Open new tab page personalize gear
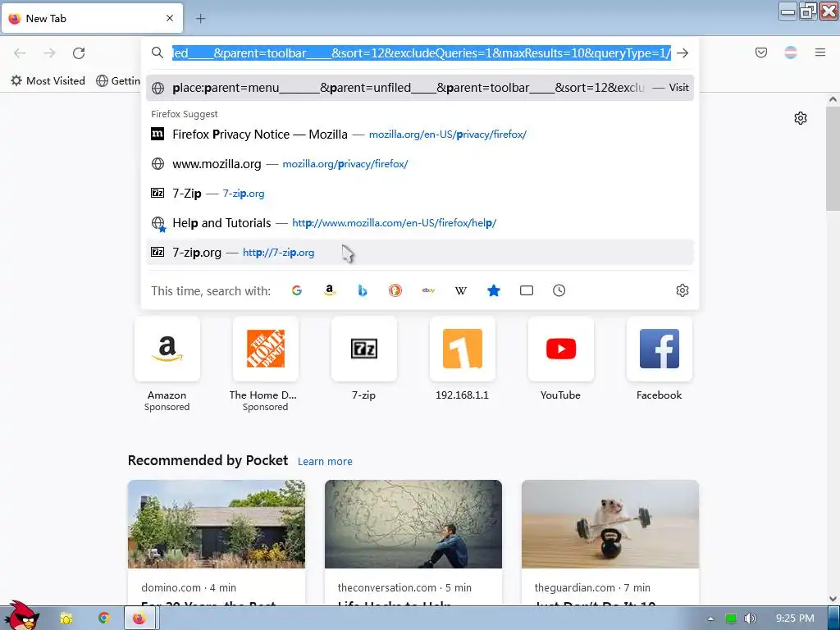Image resolution: width=840 pixels, height=630 pixels. [x=801, y=118]
